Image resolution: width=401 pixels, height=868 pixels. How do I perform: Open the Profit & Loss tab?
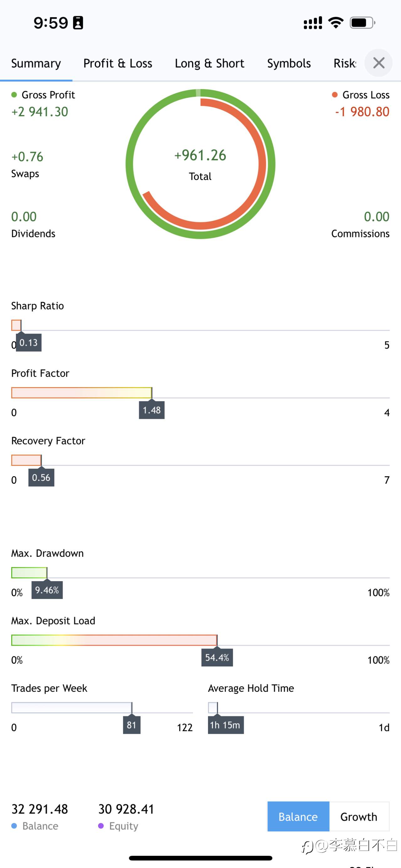[118, 63]
